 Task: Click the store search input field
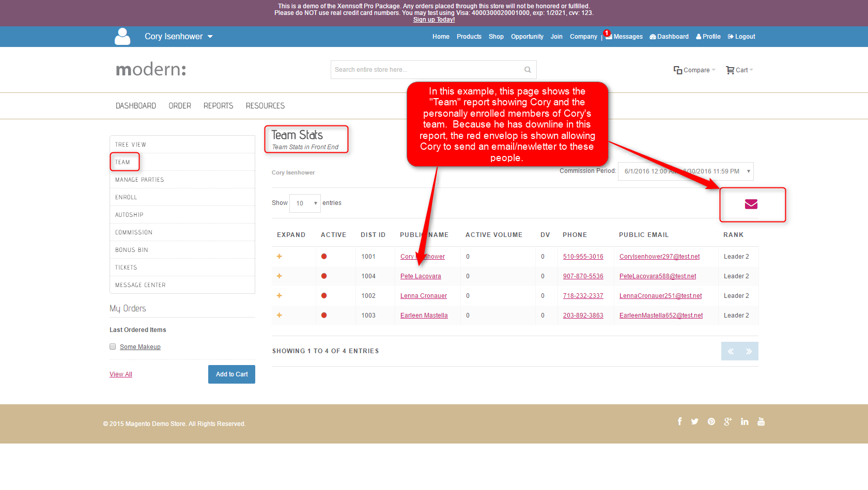(x=426, y=70)
